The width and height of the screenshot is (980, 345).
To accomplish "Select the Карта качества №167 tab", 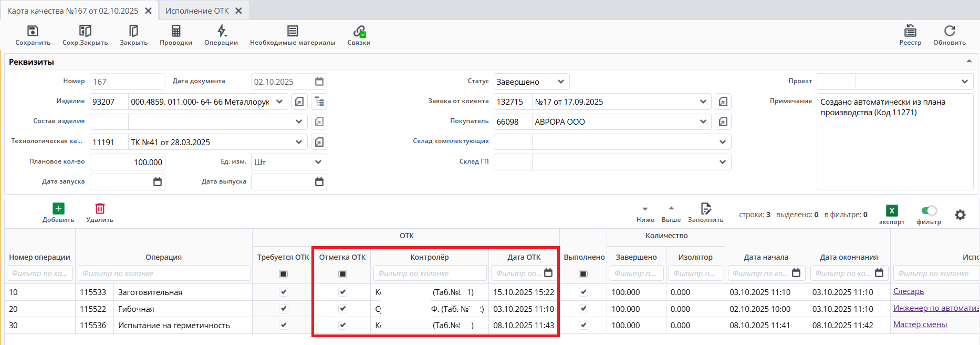I will (72, 11).
